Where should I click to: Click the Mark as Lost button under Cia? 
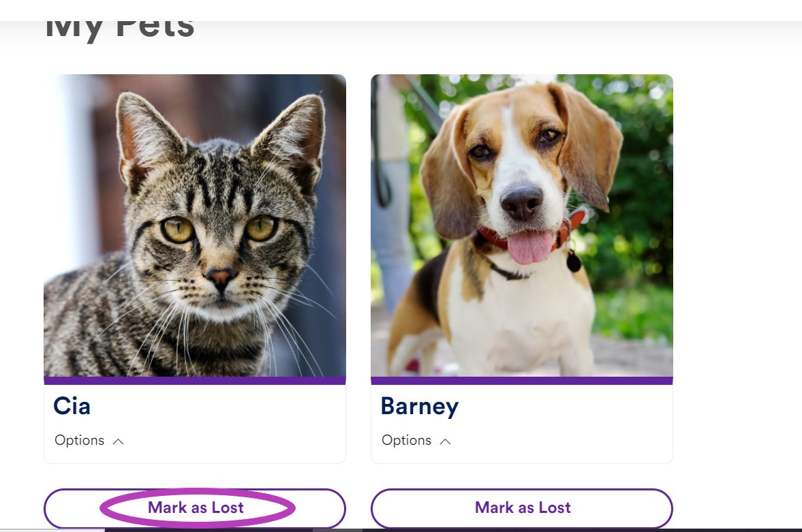click(195, 508)
